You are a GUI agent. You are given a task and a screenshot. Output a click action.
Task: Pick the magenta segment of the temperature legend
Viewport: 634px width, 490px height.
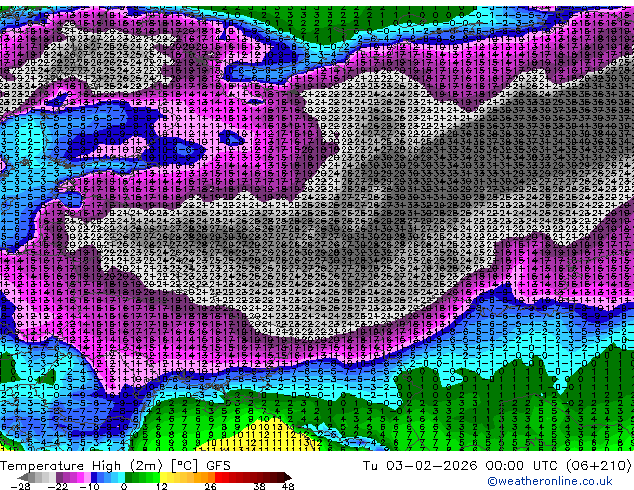point(80,477)
